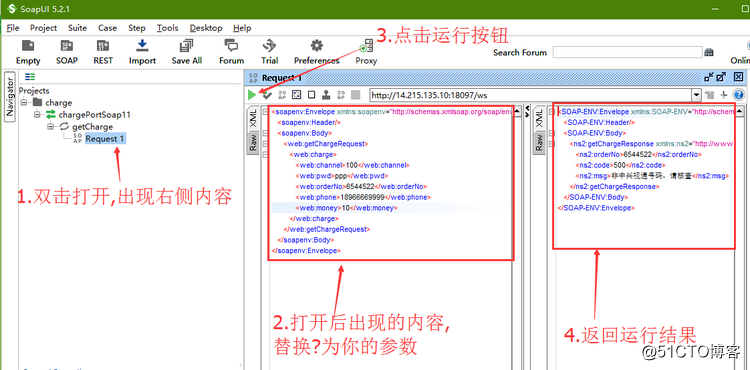Click the web:channel line in request
The height and width of the screenshot is (370, 750).
click(353, 165)
